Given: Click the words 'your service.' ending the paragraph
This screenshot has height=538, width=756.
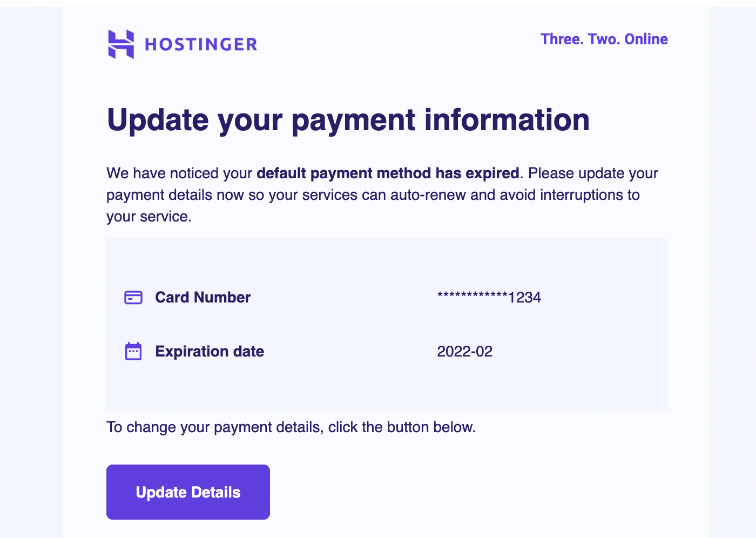Looking at the screenshot, I should tap(149, 217).
